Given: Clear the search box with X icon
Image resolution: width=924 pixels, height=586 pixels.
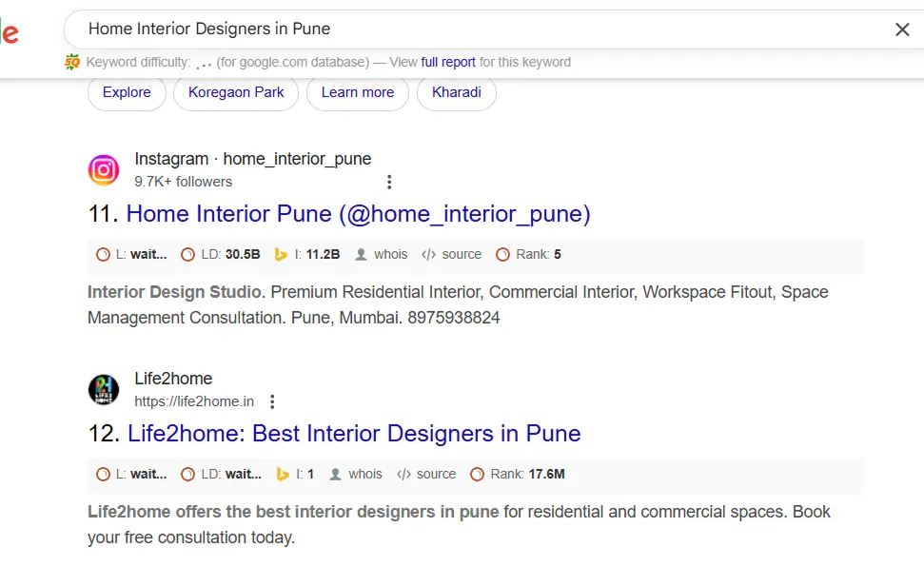Looking at the screenshot, I should point(901,29).
